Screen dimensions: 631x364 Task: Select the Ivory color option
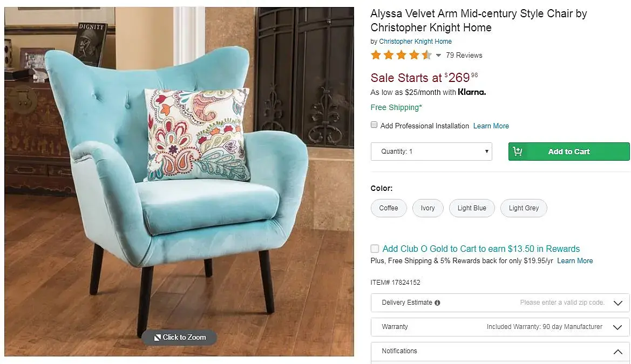428,208
